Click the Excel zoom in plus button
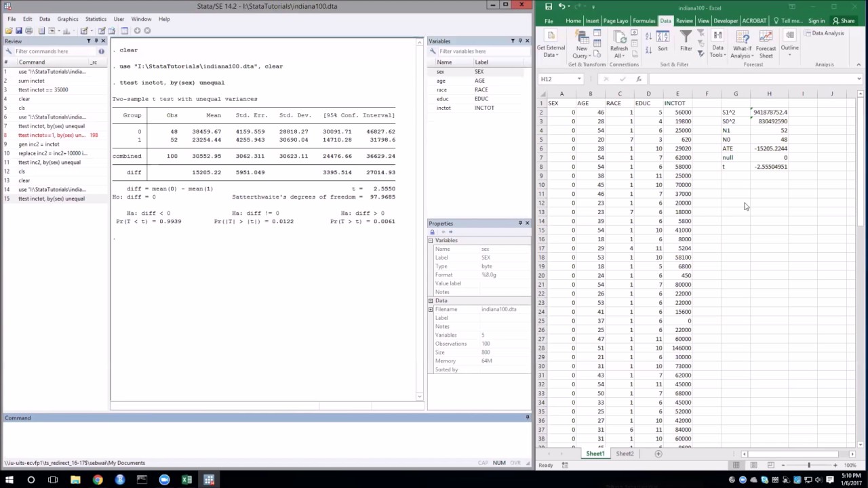Viewport: 868px width, 488px height. click(x=837, y=465)
